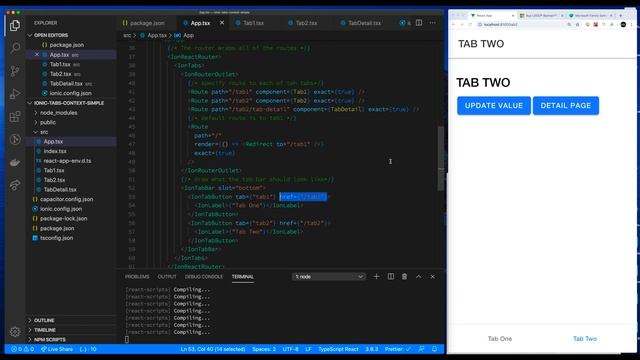
Task: Open Live Share view in activity bar
Action: click(15, 185)
